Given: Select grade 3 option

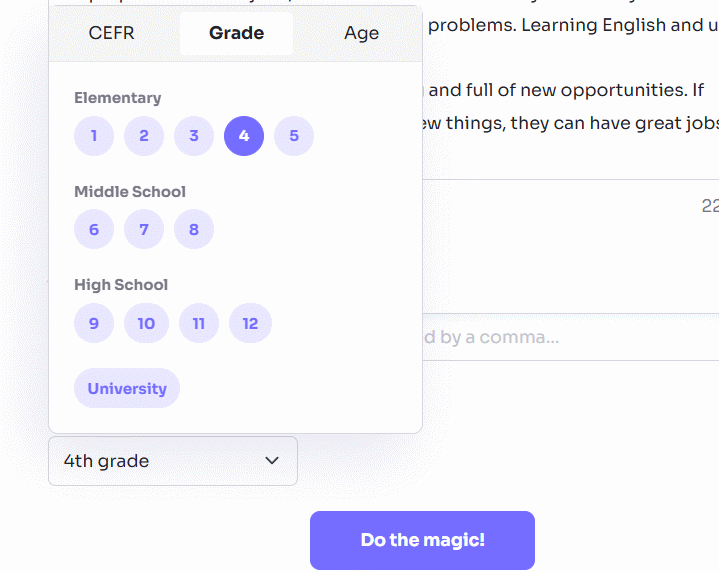Looking at the screenshot, I should click(x=194, y=136).
